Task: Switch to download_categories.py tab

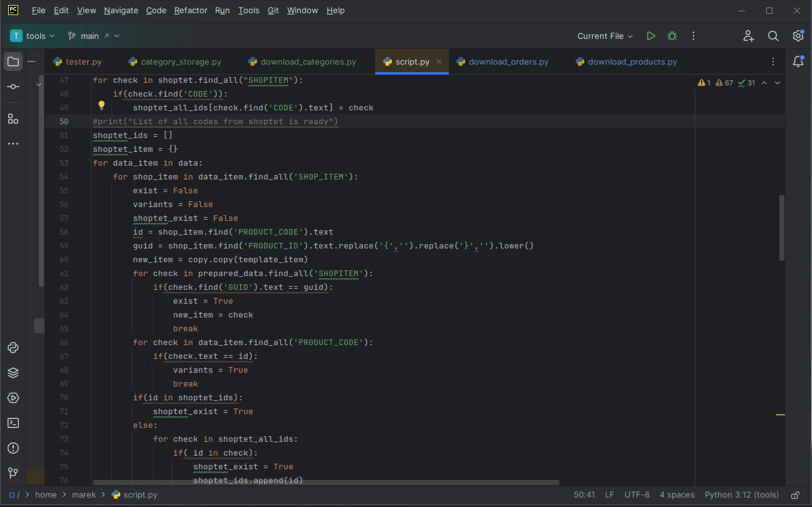Action: pyautogui.click(x=302, y=61)
